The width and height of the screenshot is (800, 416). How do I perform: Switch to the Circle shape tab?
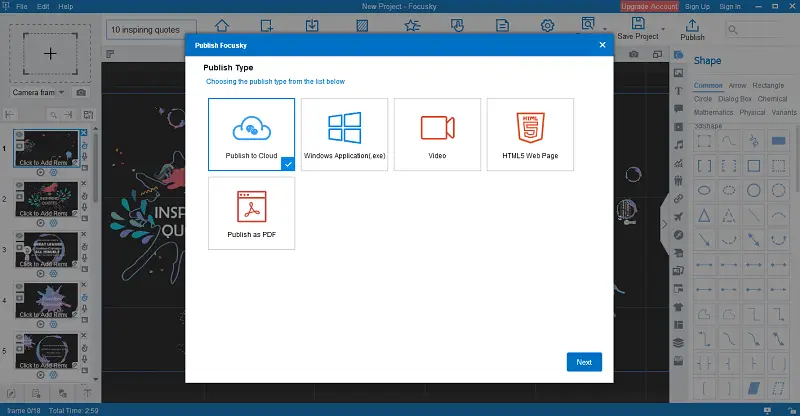click(x=703, y=99)
